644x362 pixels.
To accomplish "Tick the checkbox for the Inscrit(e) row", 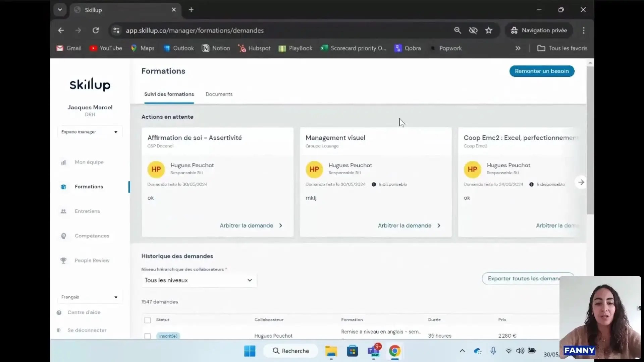I will (x=148, y=336).
